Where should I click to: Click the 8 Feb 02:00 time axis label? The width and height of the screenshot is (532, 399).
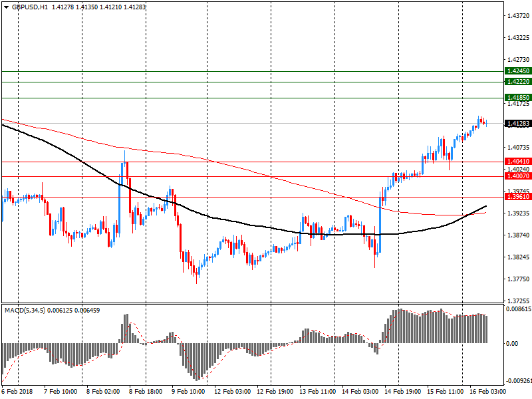(x=103, y=392)
